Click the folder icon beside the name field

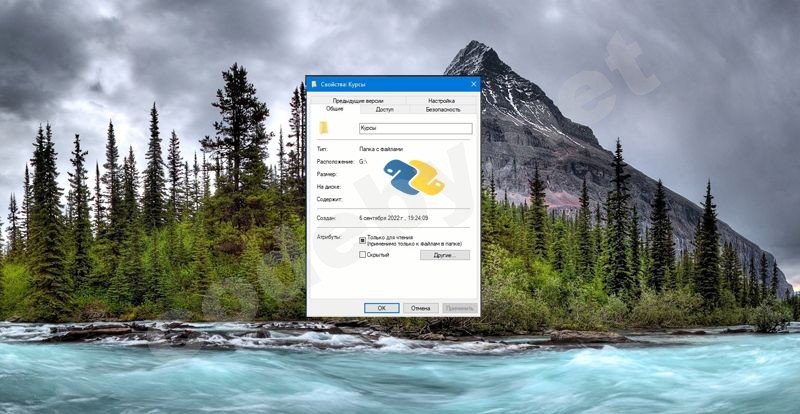[x=323, y=128]
